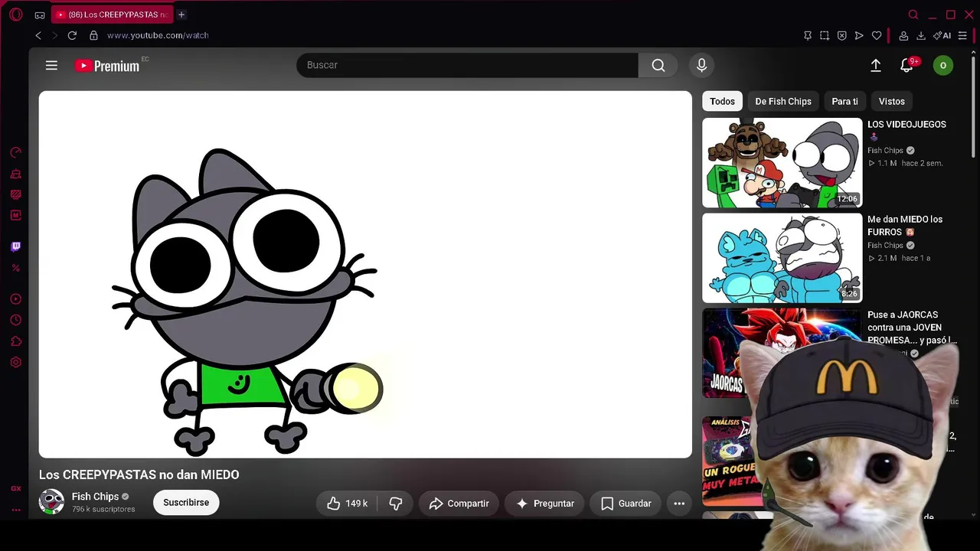Open Me dan MIEDO los FURROS thumbnail
The image size is (980, 551).
tap(782, 258)
